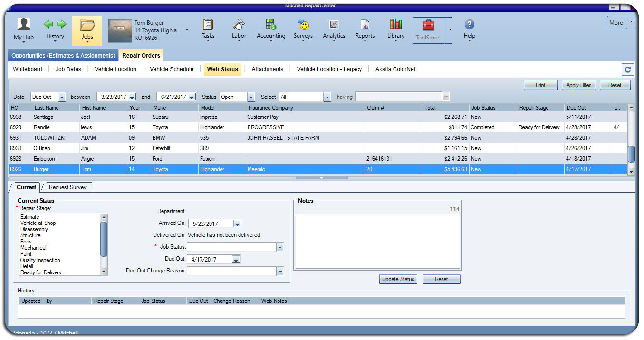The width and height of the screenshot is (644, 340).
Task: Click the Reset button below Notes
Action: point(441,279)
